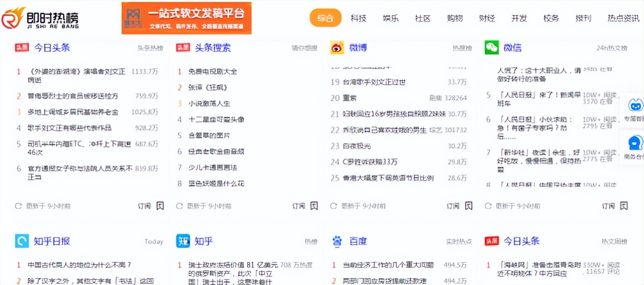Image resolution: width=644 pixels, height=285 pixels.
Task: Open the 百度 card title link
Action: (x=358, y=241)
